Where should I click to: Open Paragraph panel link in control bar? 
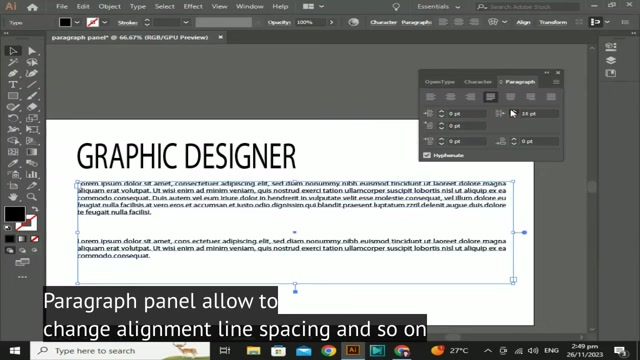[416, 22]
